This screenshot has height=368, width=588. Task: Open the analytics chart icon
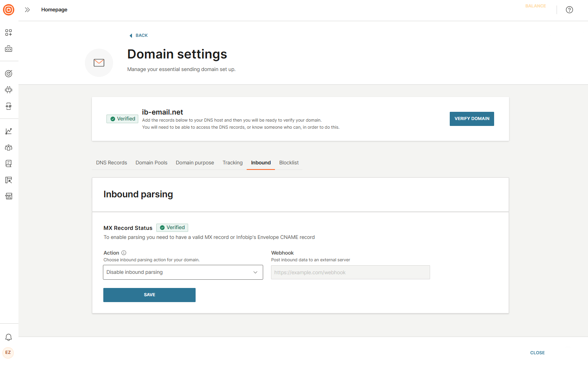coord(9,131)
